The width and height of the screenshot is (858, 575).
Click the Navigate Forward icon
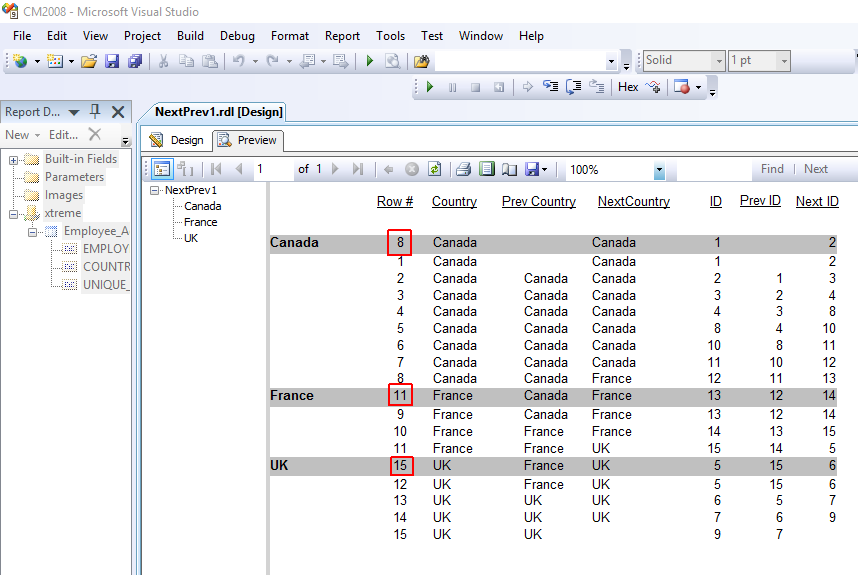pos(340,61)
